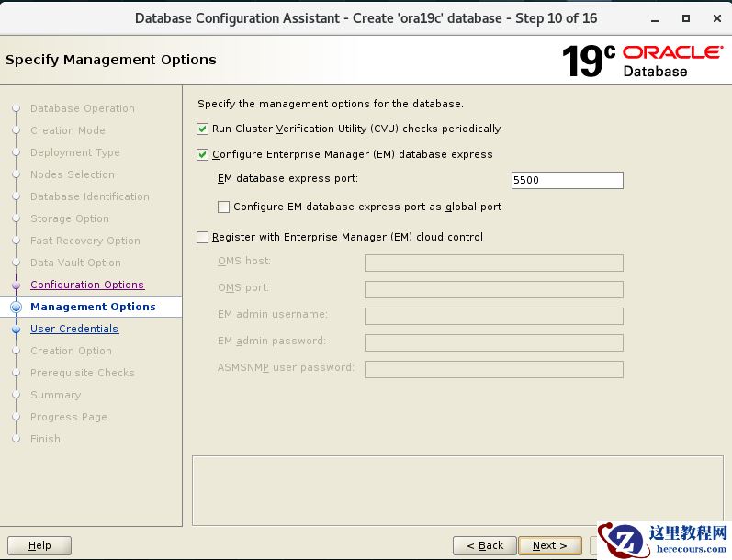732x560 pixels.
Task: Click the OMS port input field
Action: coord(494,289)
